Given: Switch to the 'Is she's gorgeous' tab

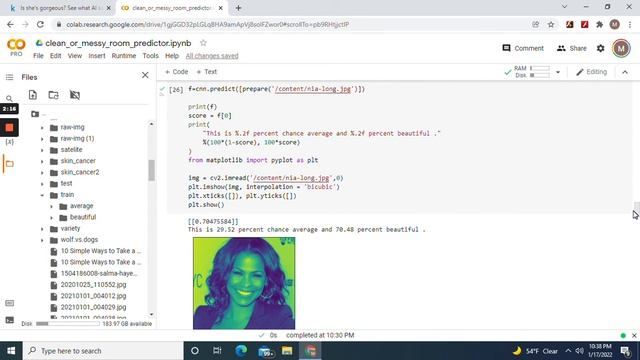Looking at the screenshot, I should (60, 8).
